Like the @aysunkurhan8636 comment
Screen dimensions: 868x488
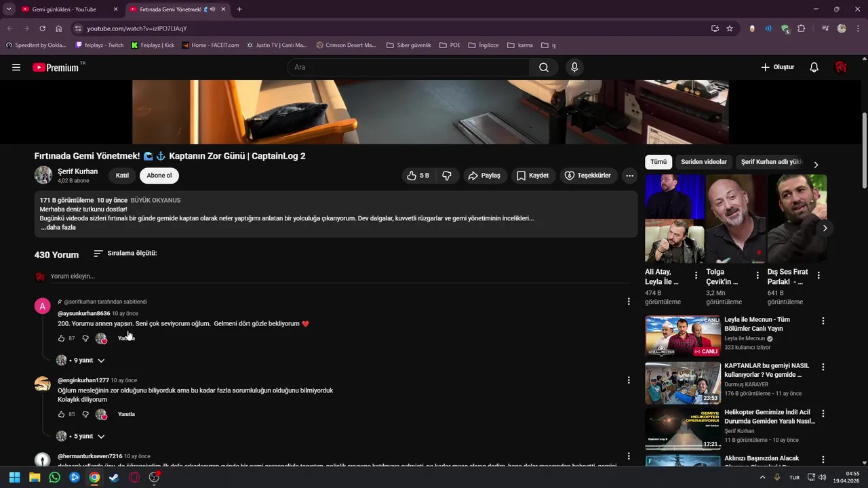62,338
